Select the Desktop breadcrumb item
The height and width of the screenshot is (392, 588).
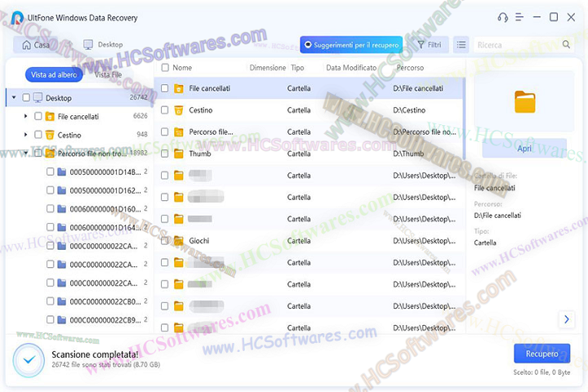click(x=103, y=45)
